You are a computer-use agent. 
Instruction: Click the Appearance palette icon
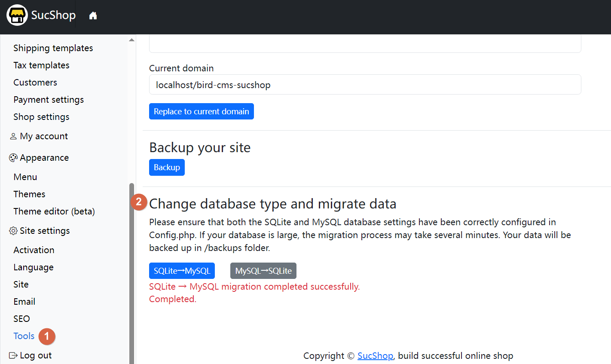point(13,158)
